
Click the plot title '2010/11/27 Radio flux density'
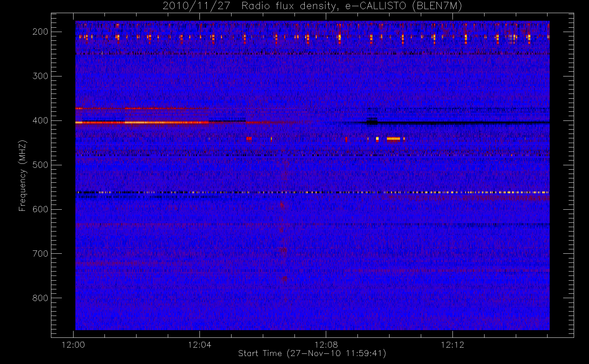pos(312,6)
